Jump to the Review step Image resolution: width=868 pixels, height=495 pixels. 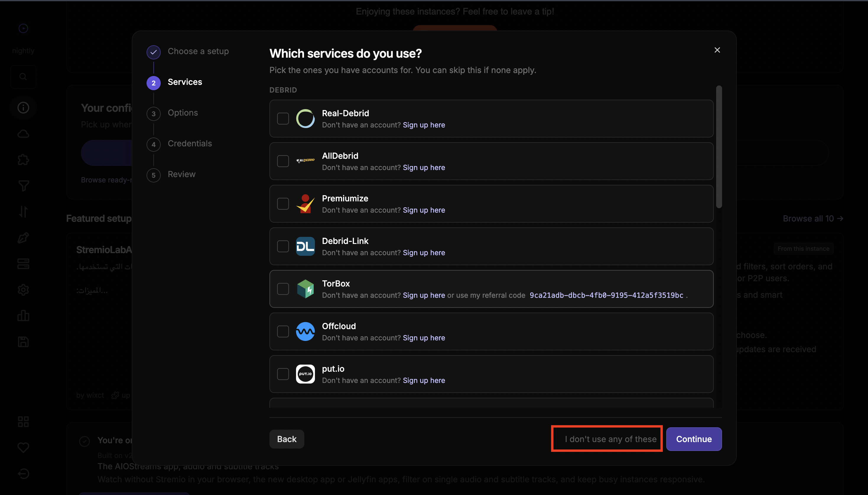coord(171,175)
